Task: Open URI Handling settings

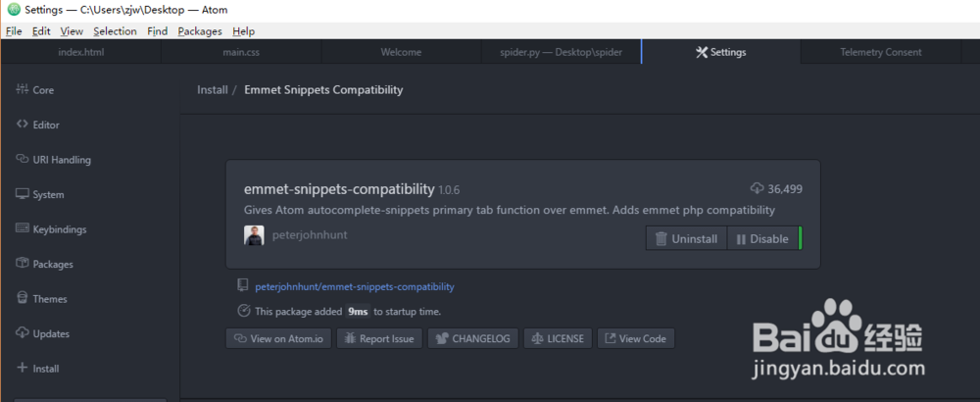Action: tap(53, 160)
